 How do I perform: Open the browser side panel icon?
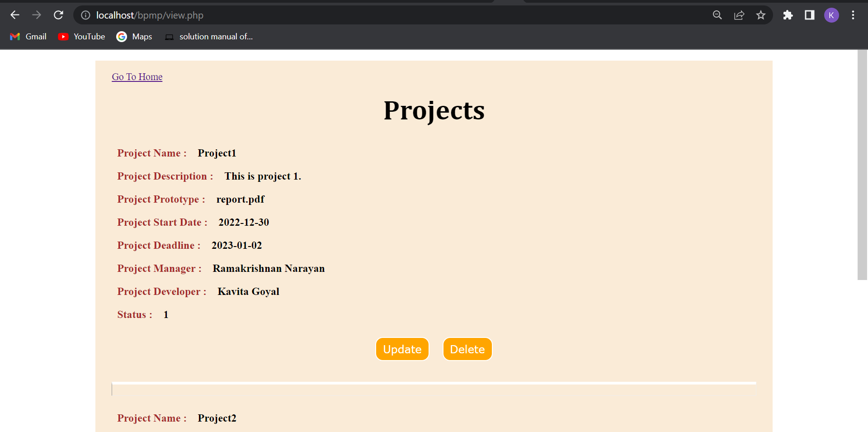pos(809,15)
